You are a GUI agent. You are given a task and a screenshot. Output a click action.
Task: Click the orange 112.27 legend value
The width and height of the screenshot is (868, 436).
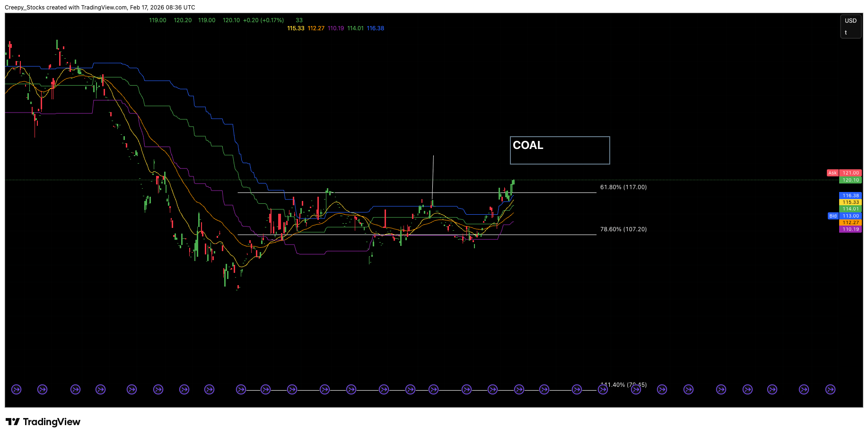click(x=316, y=28)
